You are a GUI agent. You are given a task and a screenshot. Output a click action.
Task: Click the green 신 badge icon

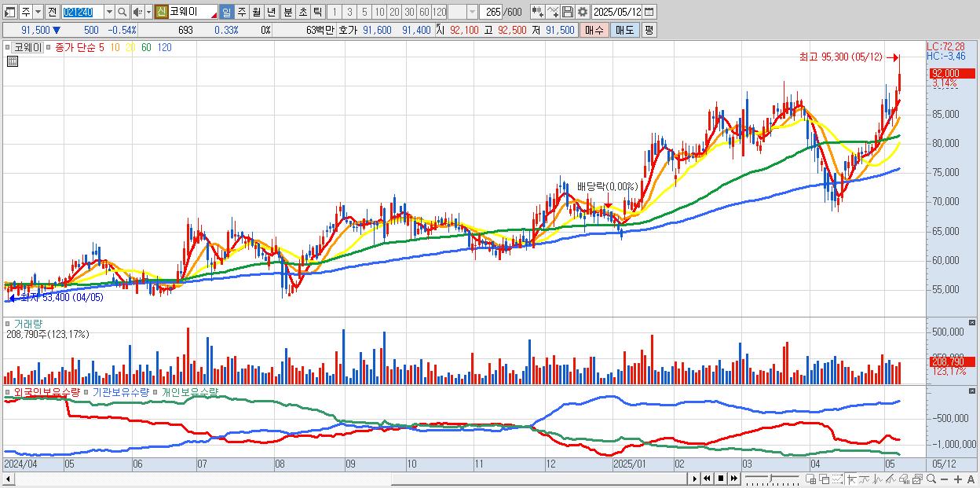[160, 12]
